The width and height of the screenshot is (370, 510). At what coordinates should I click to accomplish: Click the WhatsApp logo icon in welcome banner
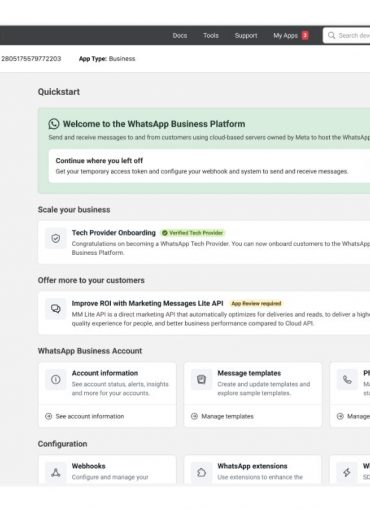pyautogui.click(x=54, y=124)
